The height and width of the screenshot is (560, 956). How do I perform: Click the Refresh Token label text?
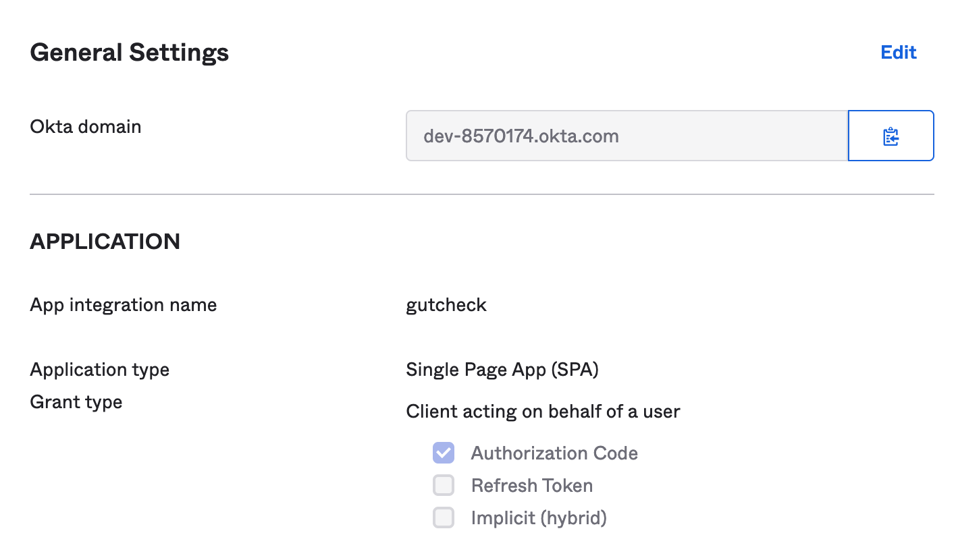pyautogui.click(x=531, y=485)
